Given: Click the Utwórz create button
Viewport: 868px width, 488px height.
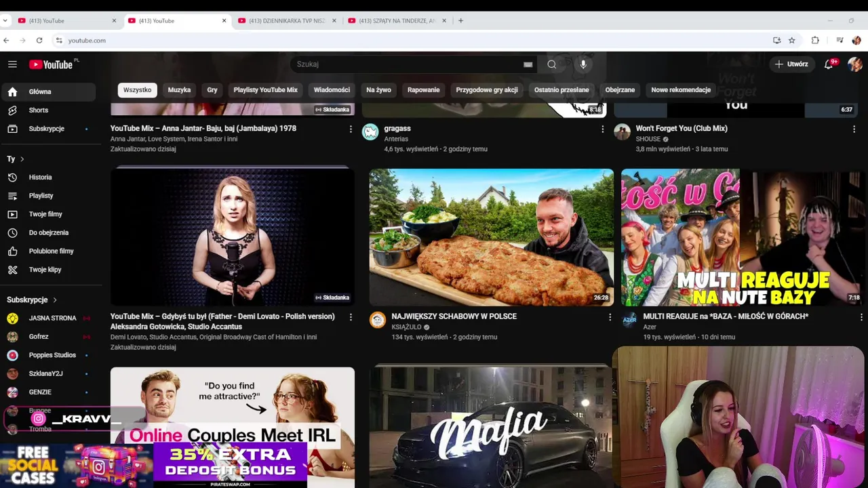Looking at the screenshot, I should pos(791,64).
